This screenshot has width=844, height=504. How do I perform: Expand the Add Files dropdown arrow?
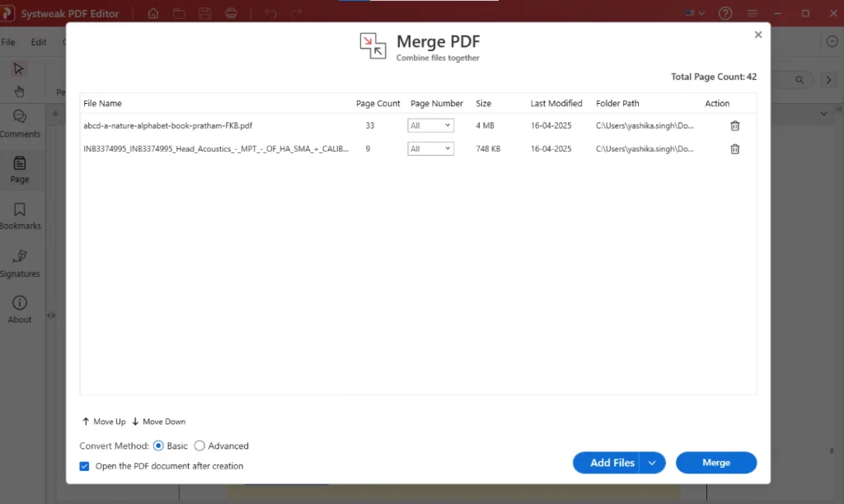tap(652, 462)
